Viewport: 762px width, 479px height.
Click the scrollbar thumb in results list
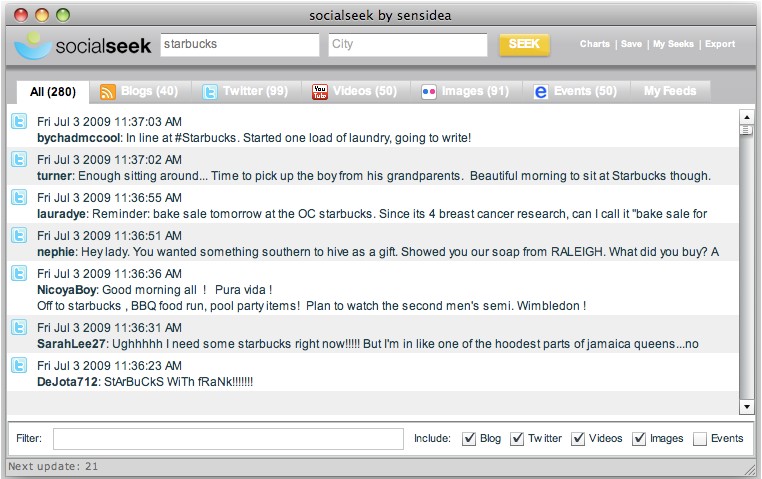pyautogui.click(x=746, y=130)
